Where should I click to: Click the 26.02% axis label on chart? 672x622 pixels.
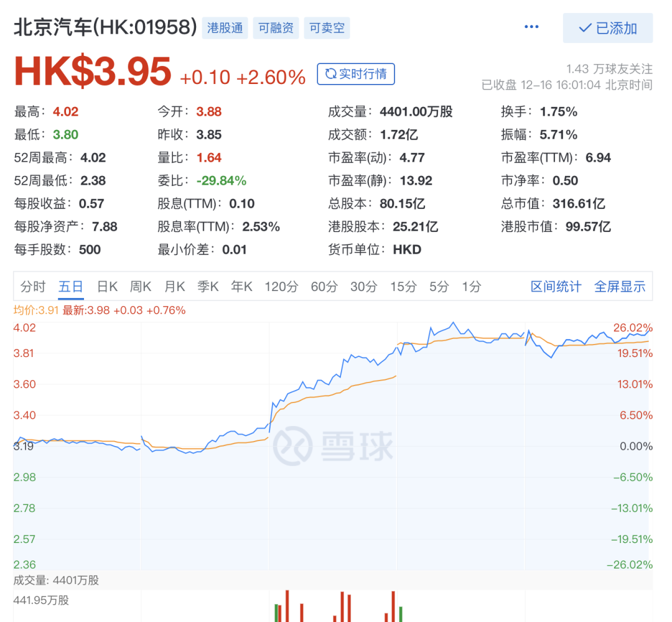pyautogui.click(x=633, y=328)
